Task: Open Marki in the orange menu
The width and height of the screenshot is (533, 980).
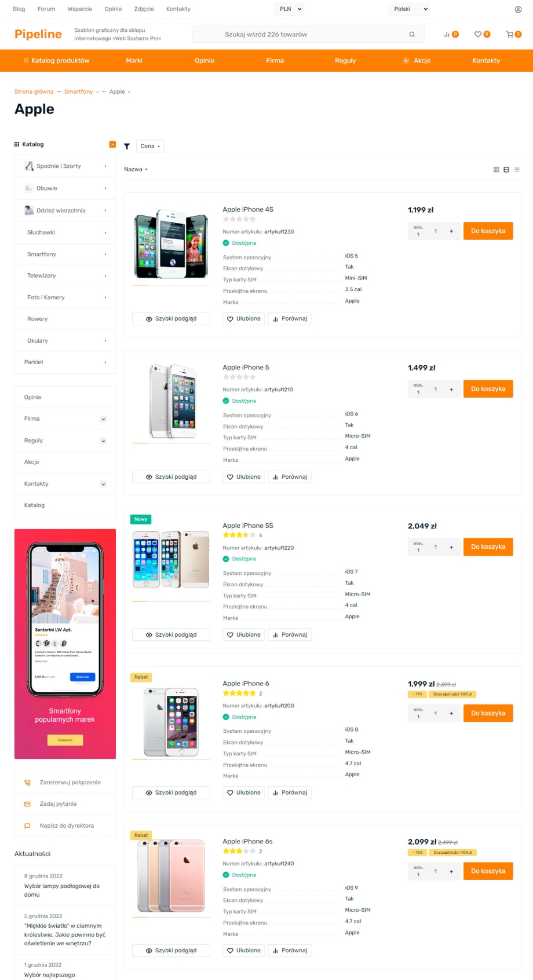Action: (x=134, y=60)
